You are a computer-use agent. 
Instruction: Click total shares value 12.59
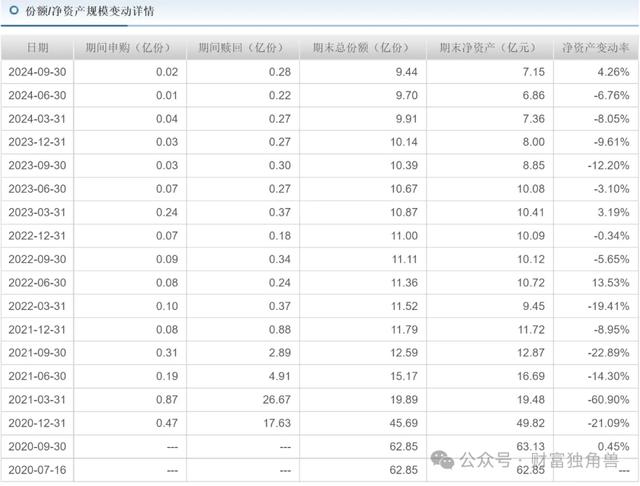coord(404,353)
